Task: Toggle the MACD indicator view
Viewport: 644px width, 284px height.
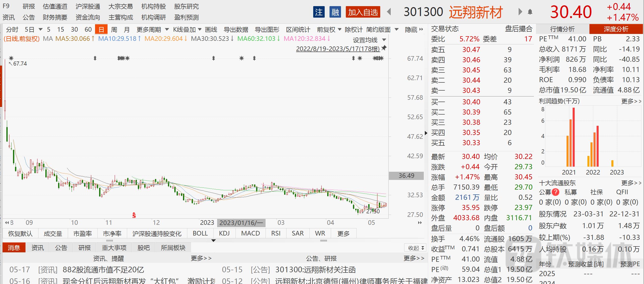Action: (x=250, y=233)
